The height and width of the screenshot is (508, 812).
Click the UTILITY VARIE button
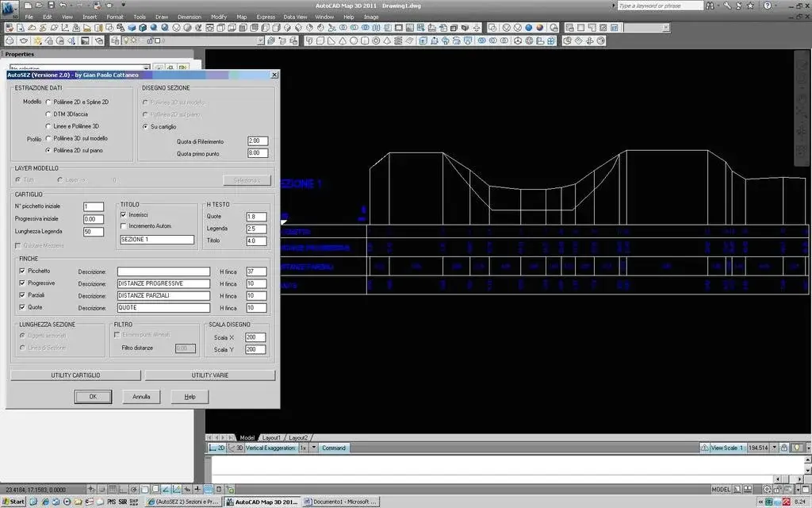click(x=210, y=375)
